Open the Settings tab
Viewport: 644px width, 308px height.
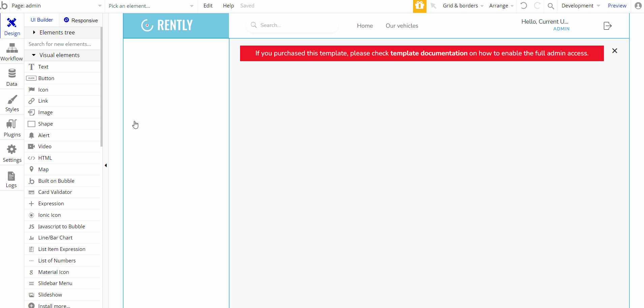[12, 153]
